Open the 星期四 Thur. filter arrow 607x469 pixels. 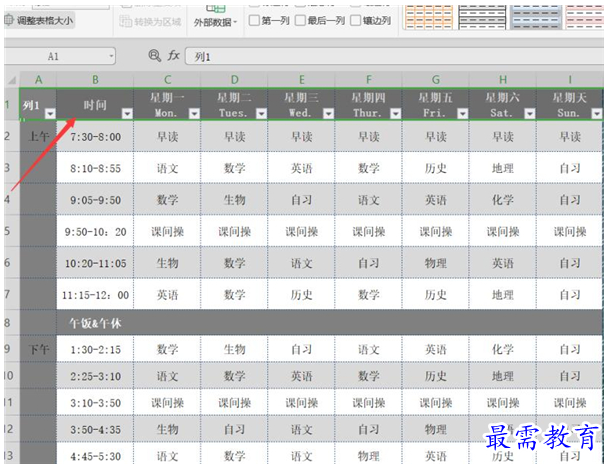click(396, 114)
